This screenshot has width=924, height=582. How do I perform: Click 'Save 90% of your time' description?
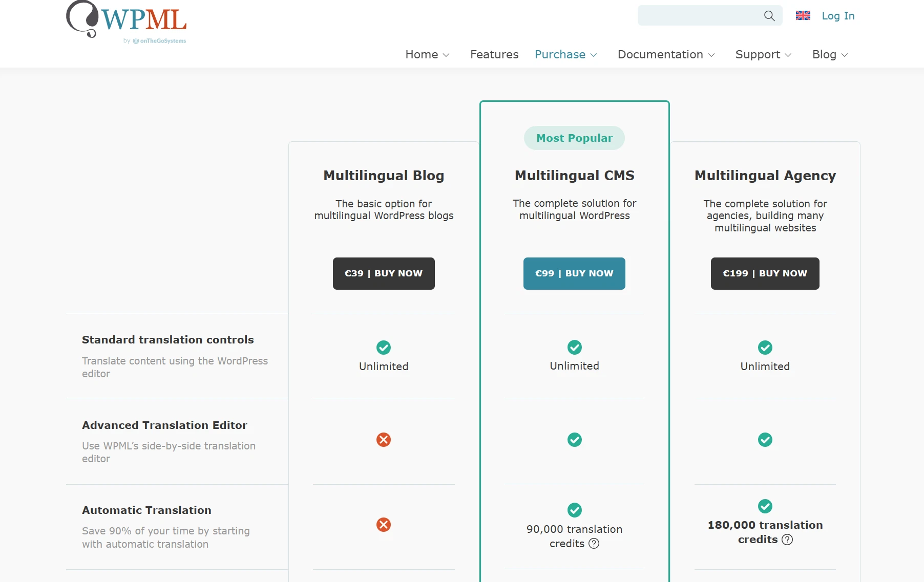[166, 537]
